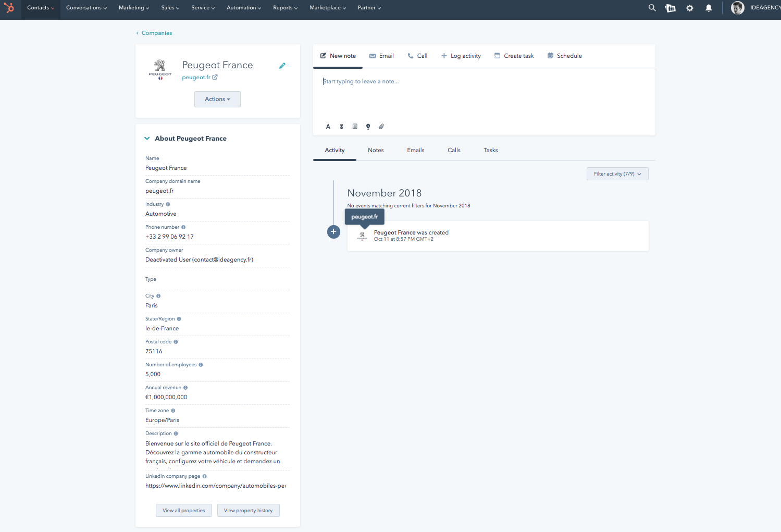Open the Marketplace menu
This screenshot has width=781, height=532.
click(328, 8)
